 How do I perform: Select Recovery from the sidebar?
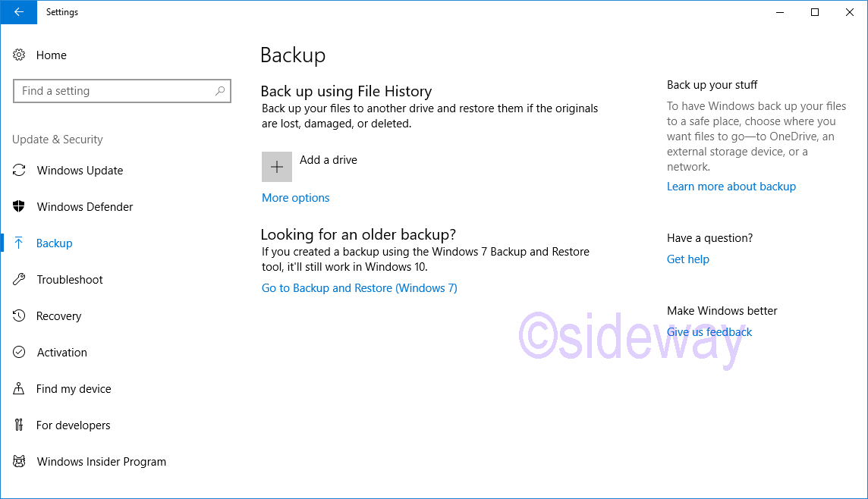coord(58,316)
